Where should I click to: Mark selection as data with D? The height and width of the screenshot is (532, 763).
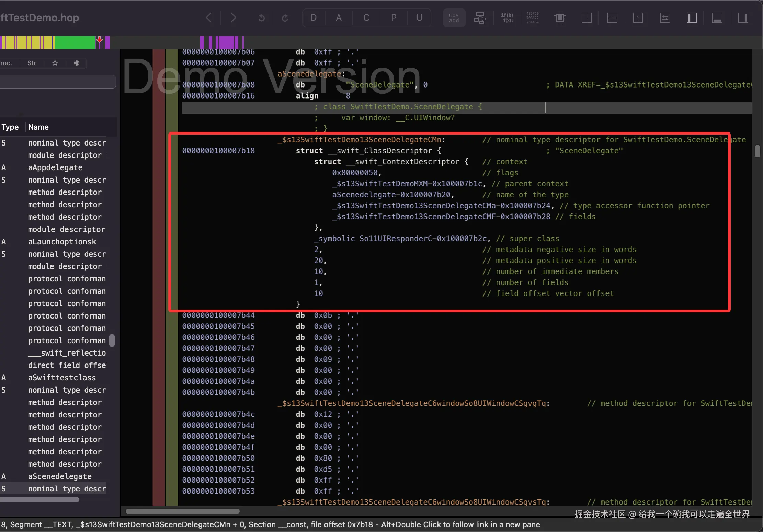coord(313,18)
